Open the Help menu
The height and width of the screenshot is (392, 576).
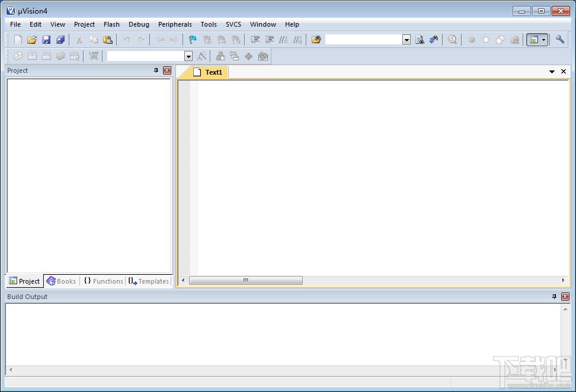pos(292,24)
